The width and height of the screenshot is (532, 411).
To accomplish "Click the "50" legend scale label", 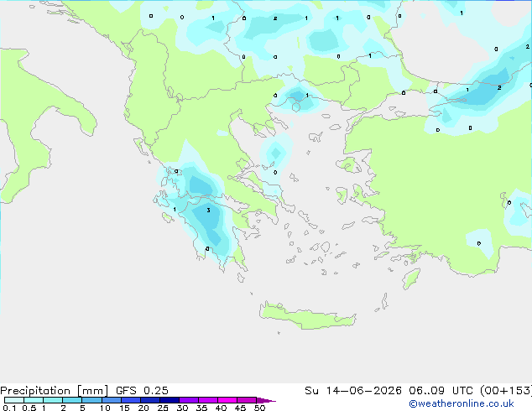I will tap(259, 408).
